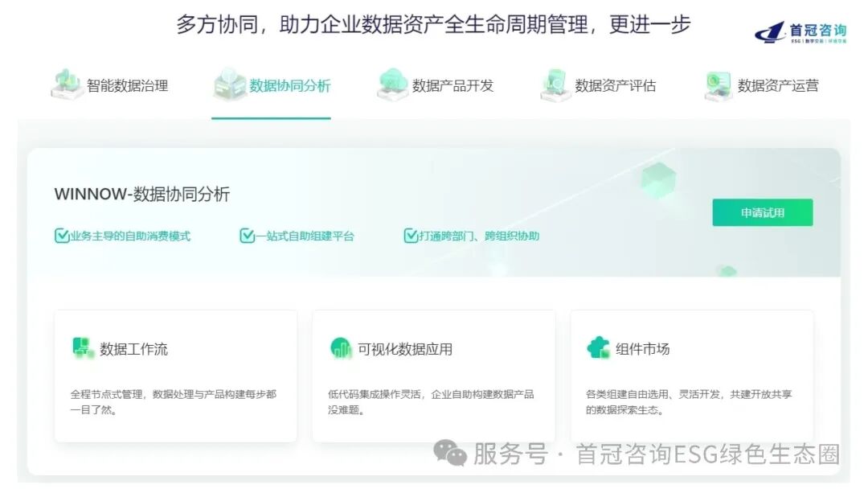
Task: Click the 数据协同分析 tab icon
Action: [x=229, y=84]
